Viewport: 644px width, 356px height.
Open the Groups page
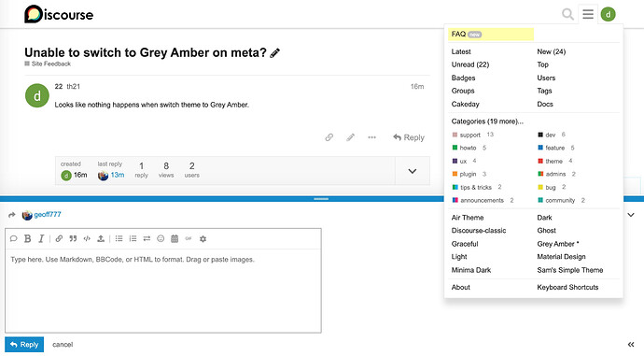[x=463, y=91]
